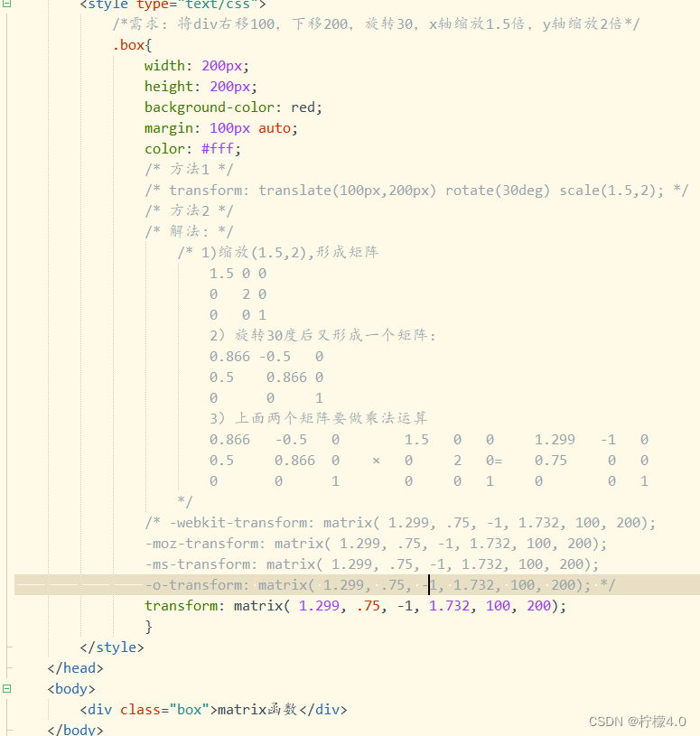Click the '解法:' comment line

(189, 231)
